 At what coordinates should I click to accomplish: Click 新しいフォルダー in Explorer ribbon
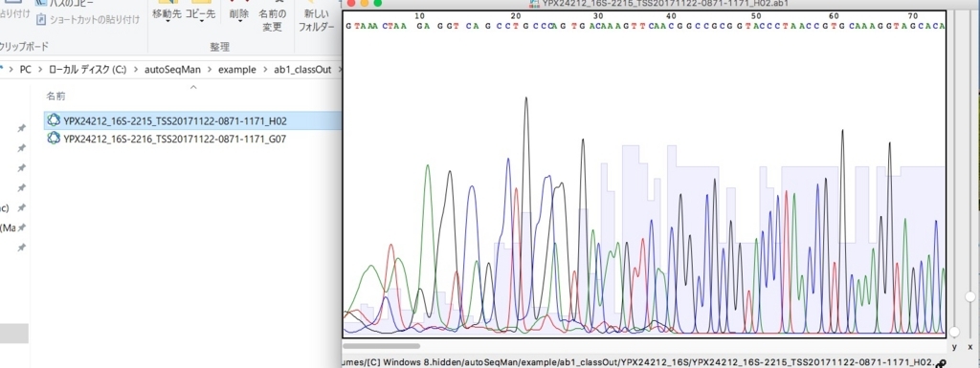pyautogui.click(x=316, y=20)
